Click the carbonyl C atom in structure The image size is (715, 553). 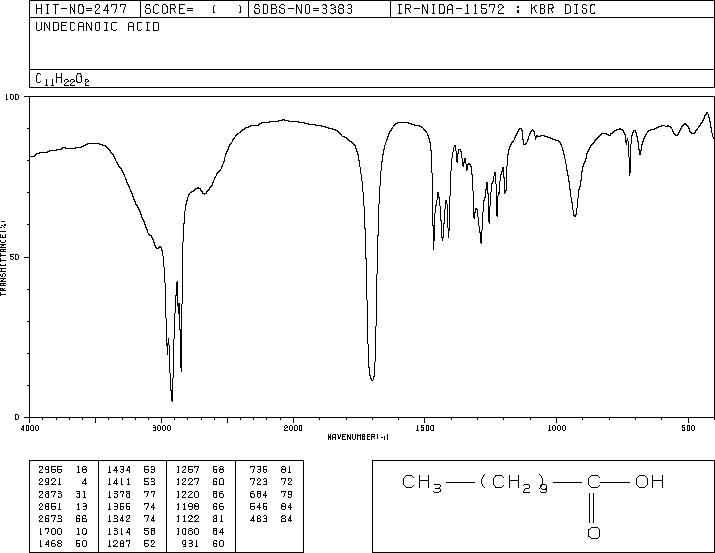(593, 481)
